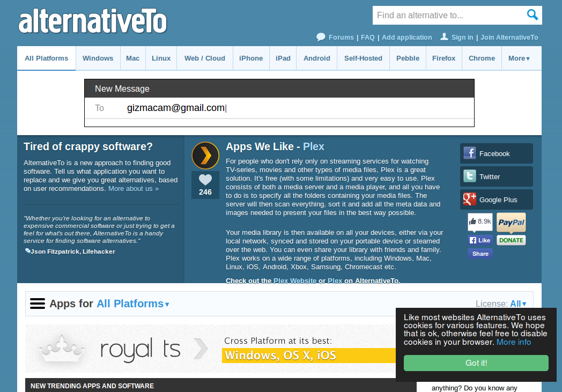This screenshot has height=392, width=562.
Task: Click the Facebook logo icon
Action: pos(470,153)
